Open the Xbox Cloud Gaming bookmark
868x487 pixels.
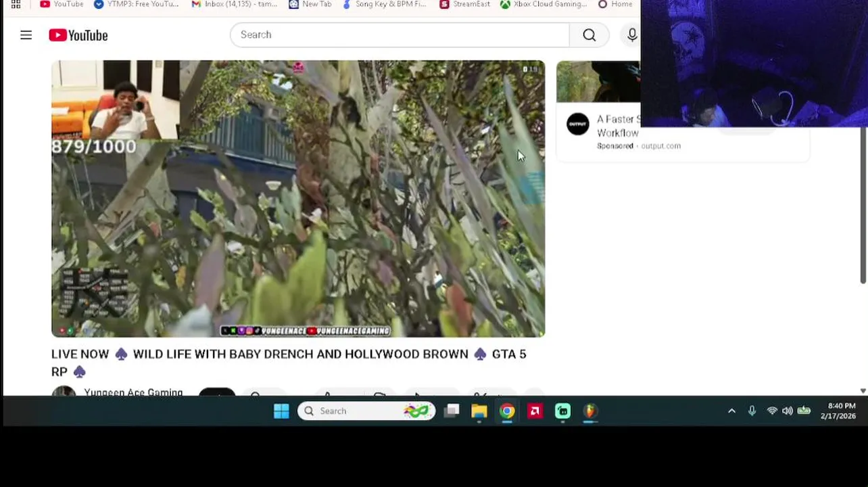click(544, 4)
